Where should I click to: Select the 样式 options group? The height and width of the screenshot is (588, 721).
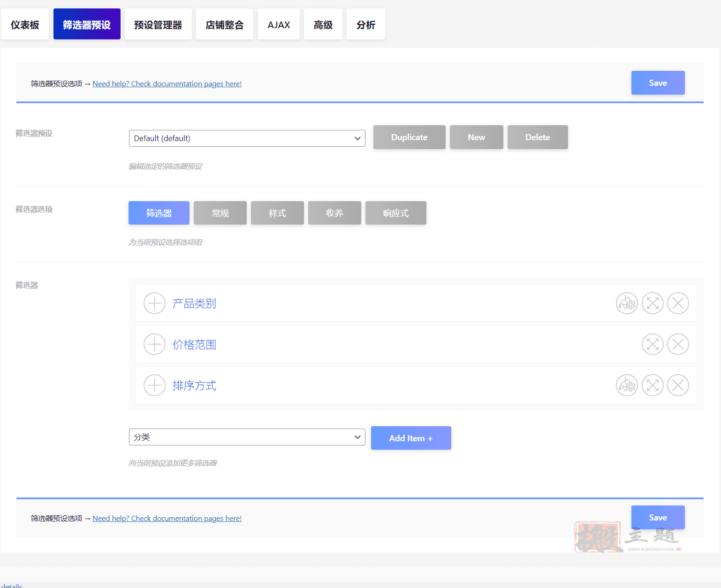coord(277,213)
